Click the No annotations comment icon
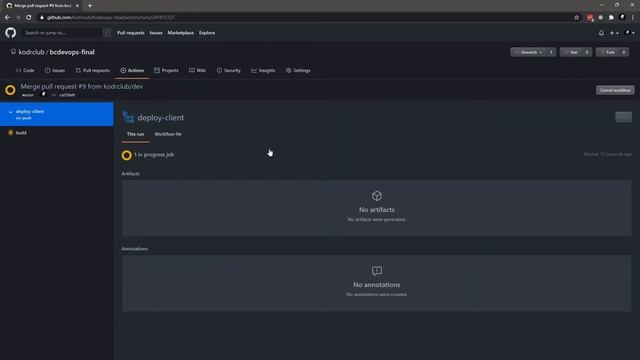 377,271
